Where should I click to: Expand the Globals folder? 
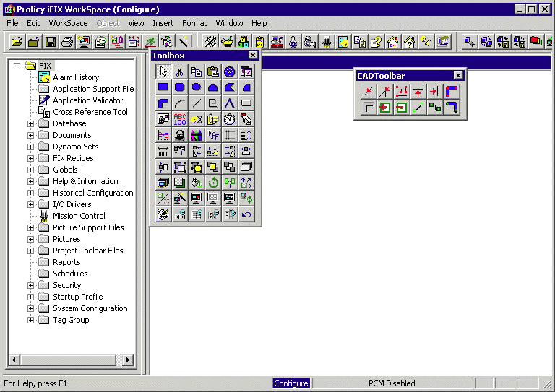coord(31,170)
